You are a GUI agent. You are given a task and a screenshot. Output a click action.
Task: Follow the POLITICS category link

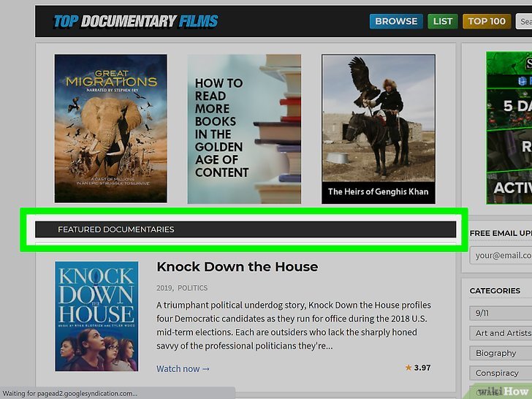tap(192, 288)
